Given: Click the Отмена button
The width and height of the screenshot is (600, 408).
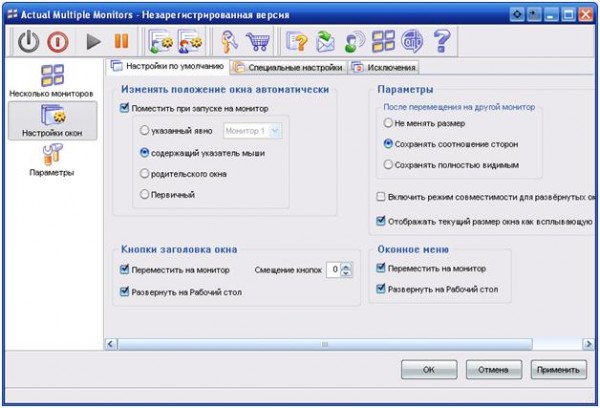Looking at the screenshot, I should click(x=494, y=370).
